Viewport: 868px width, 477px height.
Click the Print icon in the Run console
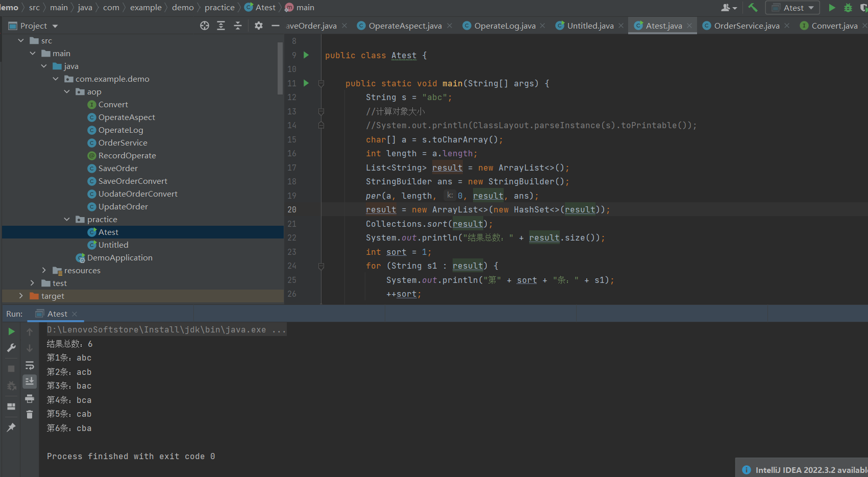(30, 398)
